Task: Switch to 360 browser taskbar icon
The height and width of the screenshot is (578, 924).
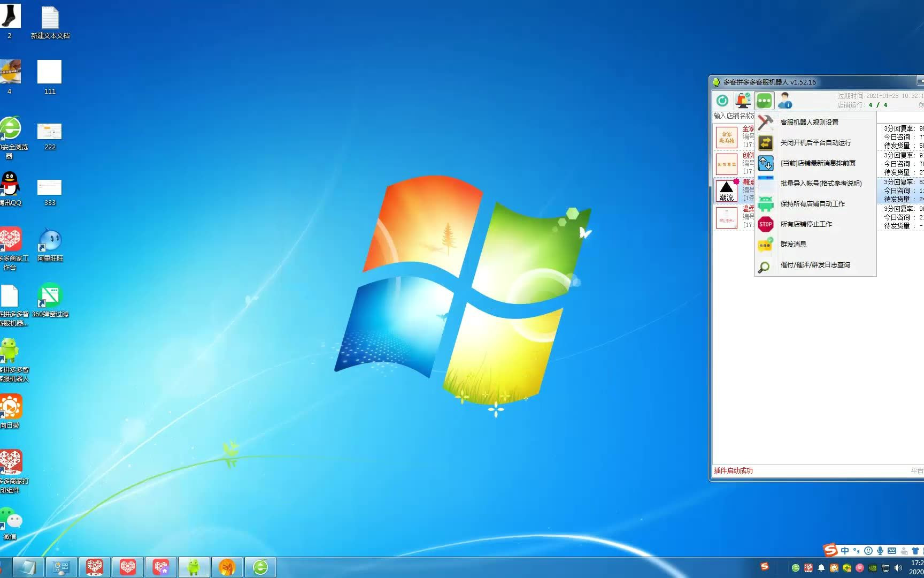Action: click(260, 567)
